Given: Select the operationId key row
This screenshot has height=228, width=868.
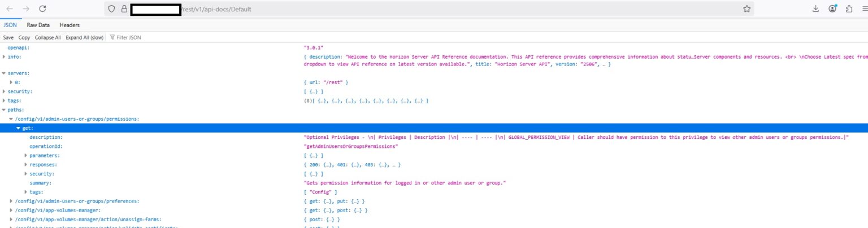Looking at the screenshot, I should point(46,146).
